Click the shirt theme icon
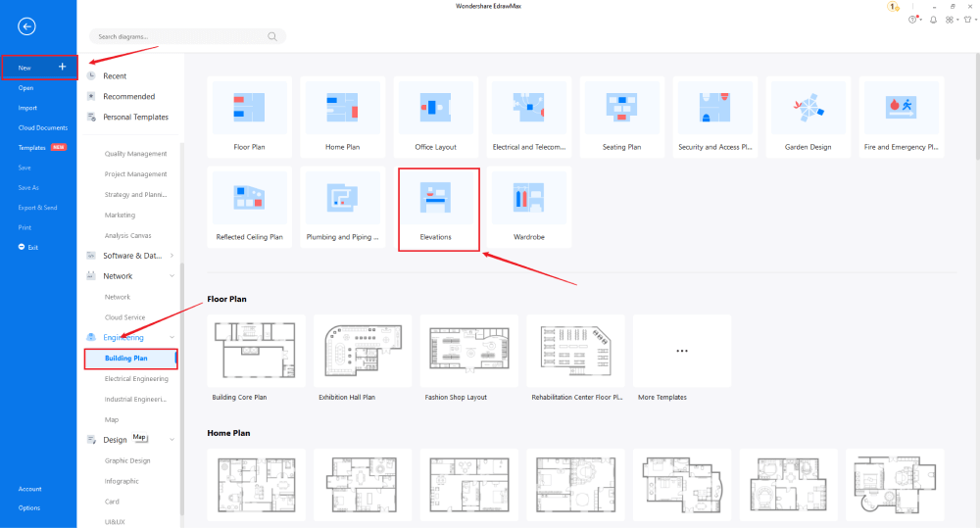Screen dimensions: 980x528 coord(968,20)
